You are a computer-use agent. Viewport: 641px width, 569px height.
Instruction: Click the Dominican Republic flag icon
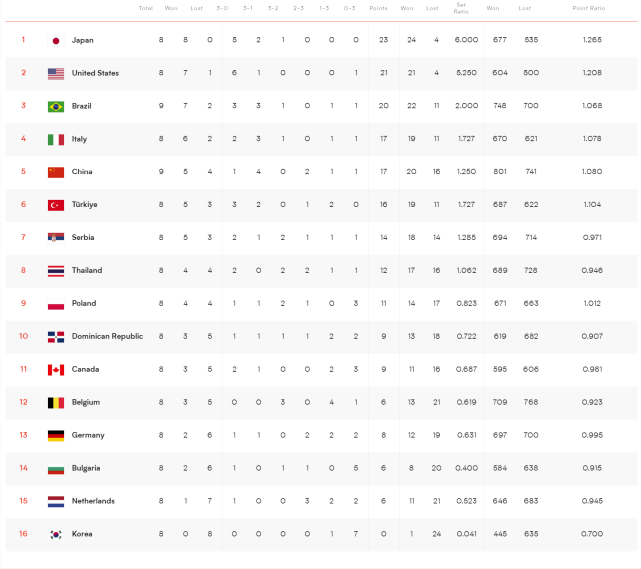[56, 337]
